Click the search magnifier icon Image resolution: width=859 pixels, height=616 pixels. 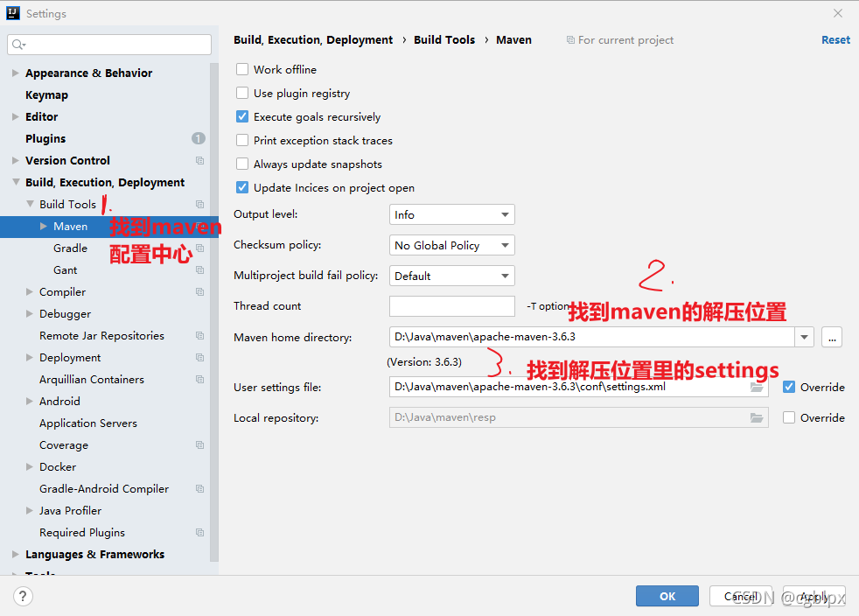[18, 45]
